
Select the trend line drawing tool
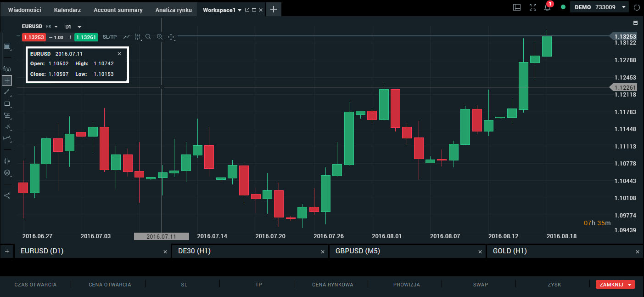point(7,92)
